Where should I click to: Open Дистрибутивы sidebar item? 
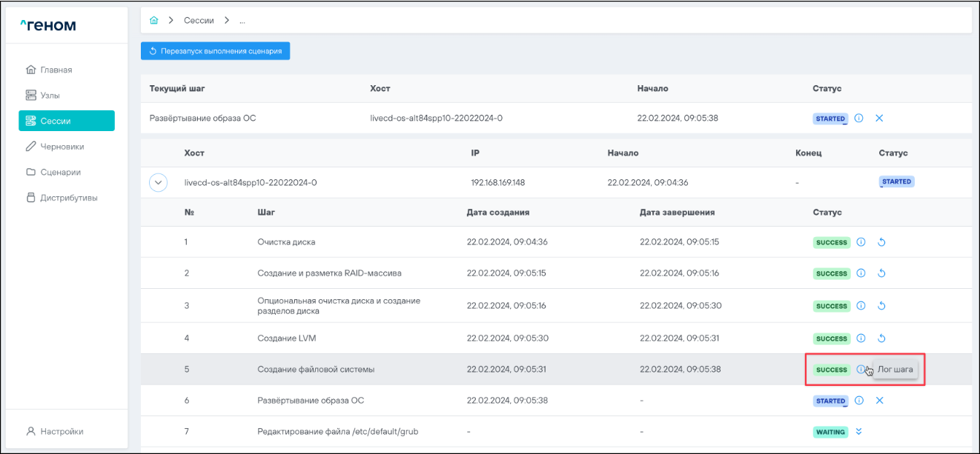68,198
